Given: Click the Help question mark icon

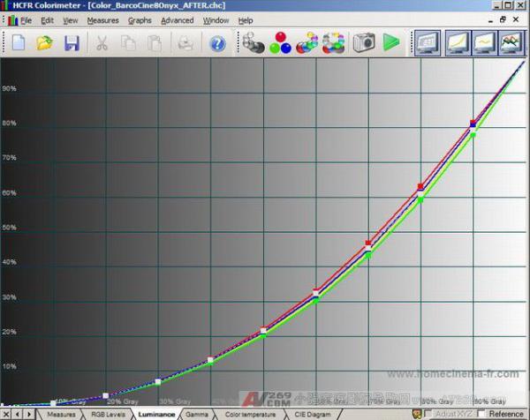Looking at the screenshot, I should 217,42.
